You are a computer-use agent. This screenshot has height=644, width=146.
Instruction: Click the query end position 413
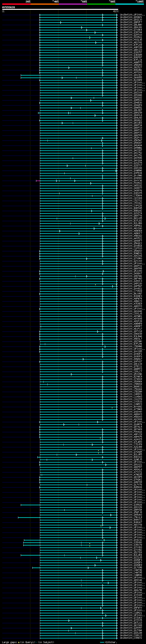point(115,11)
